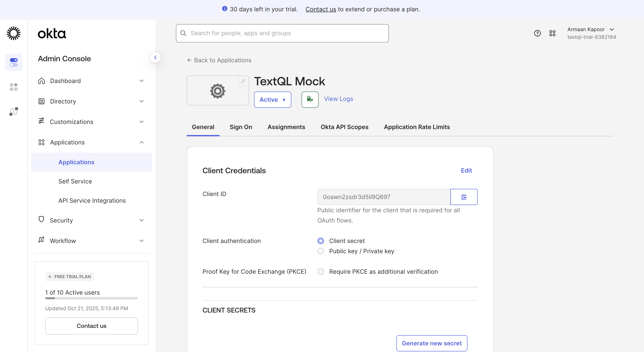Select the Client secret radio button
The image size is (644, 352).
tap(321, 241)
